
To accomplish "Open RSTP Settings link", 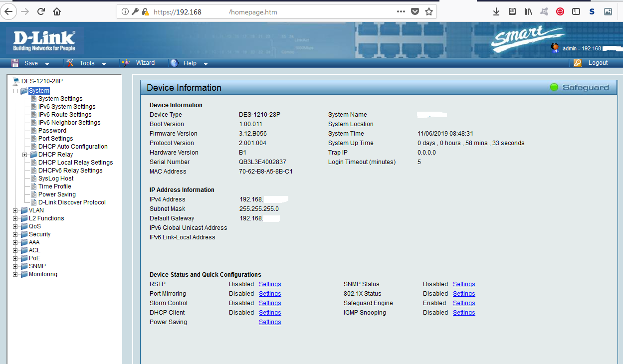I will [270, 284].
